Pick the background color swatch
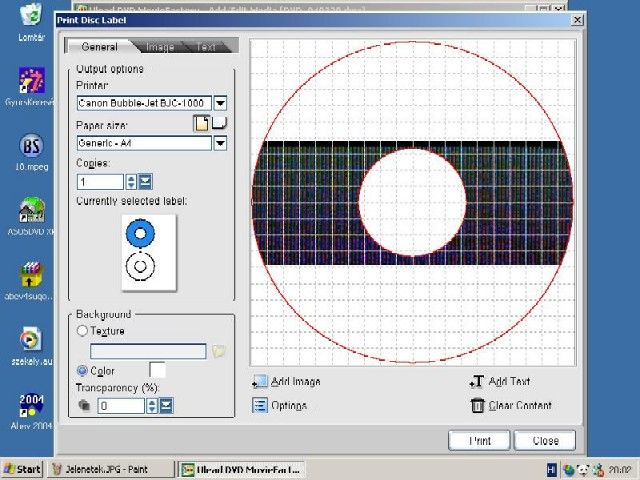This screenshot has width=640, height=480. 157,371
